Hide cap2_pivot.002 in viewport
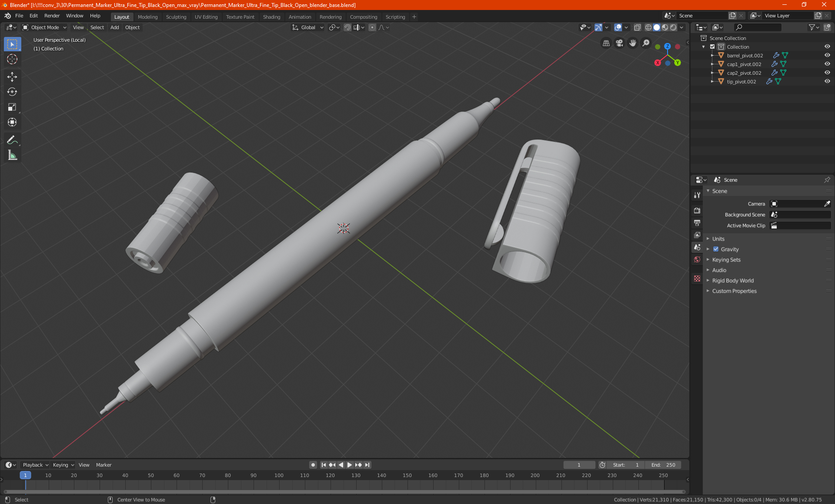Screen dimensions: 835x504 point(827,73)
